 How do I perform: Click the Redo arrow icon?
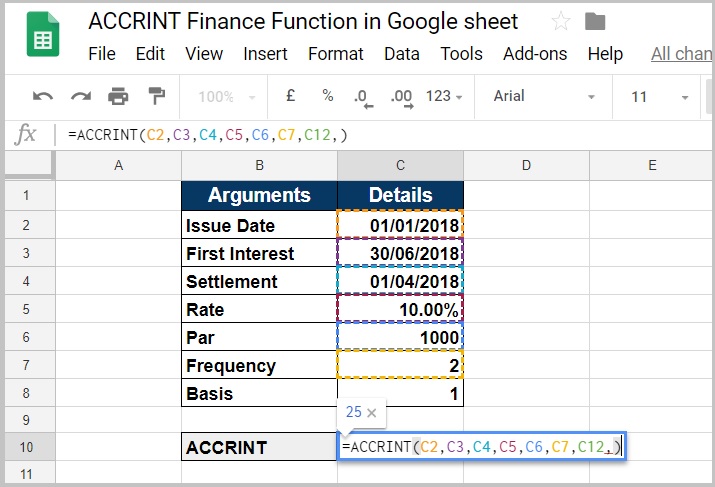81,97
